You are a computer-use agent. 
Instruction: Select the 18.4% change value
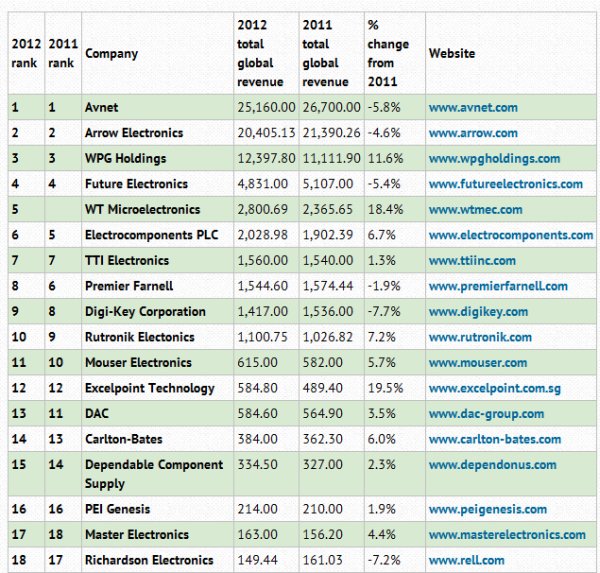click(x=385, y=210)
